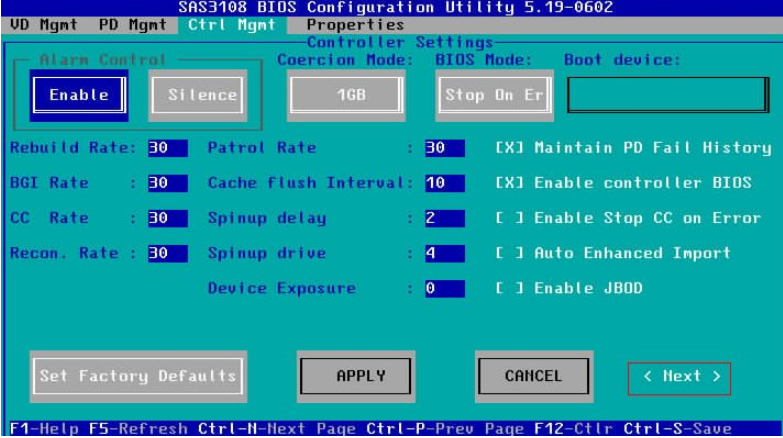Click the BIOS Mode label
The width and height of the screenshot is (783, 438).
pos(483,60)
